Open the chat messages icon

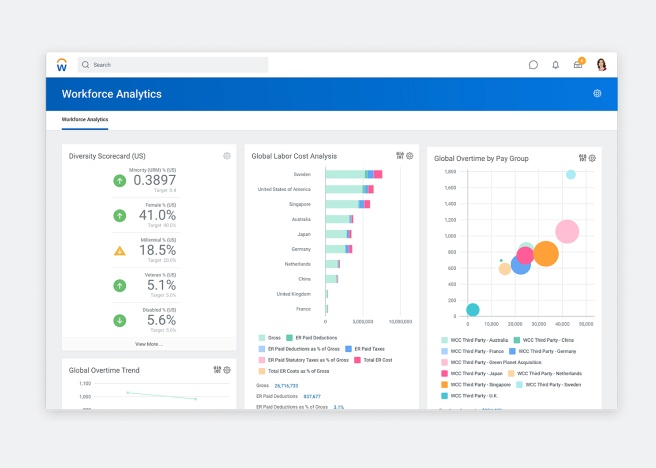[533, 65]
